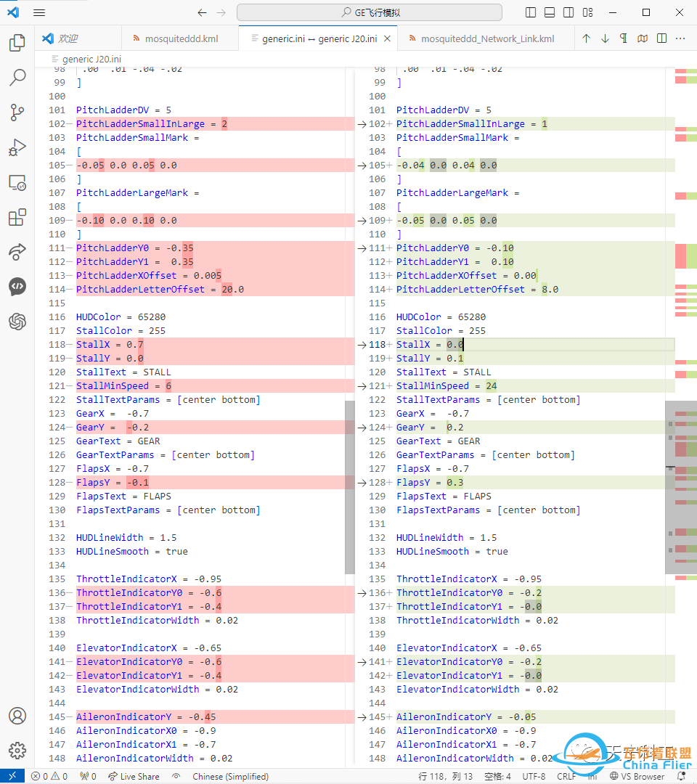This screenshot has width=697, height=784.
Task: Open the Extensions view
Action: coord(17,217)
